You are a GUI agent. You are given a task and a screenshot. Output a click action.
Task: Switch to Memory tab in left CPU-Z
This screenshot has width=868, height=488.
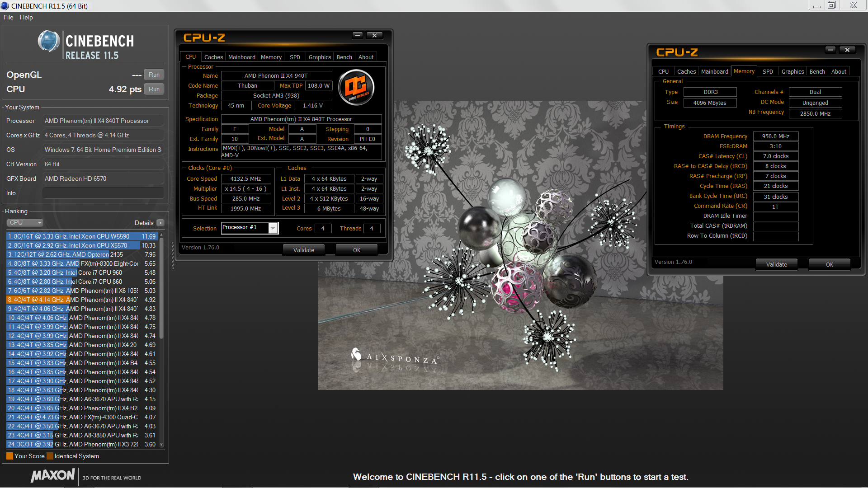coord(271,57)
